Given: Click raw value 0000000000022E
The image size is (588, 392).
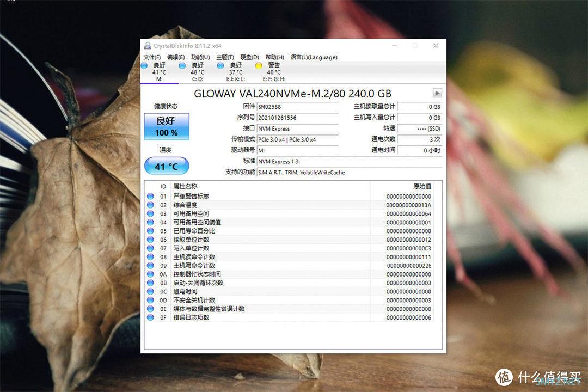Looking at the screenshot, I should 409,266.
